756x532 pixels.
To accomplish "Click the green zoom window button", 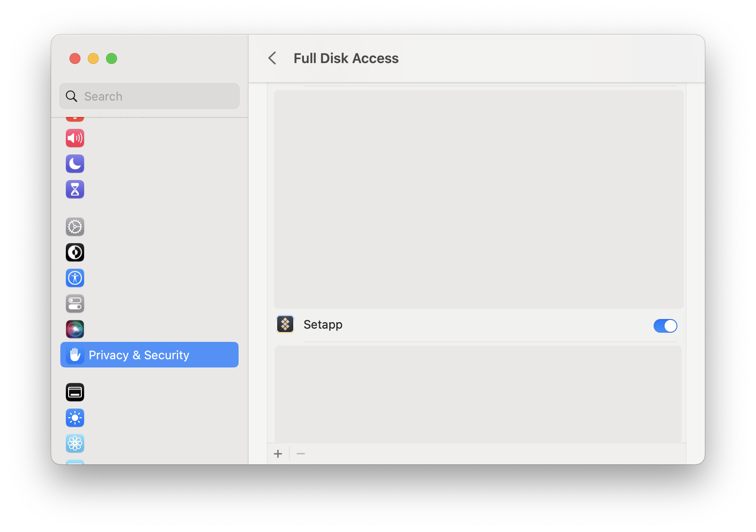I will click(x=112, y=59).
